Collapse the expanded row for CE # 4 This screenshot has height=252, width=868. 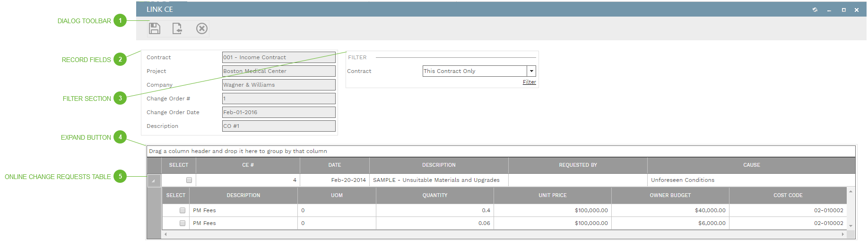tap(154, 180)
